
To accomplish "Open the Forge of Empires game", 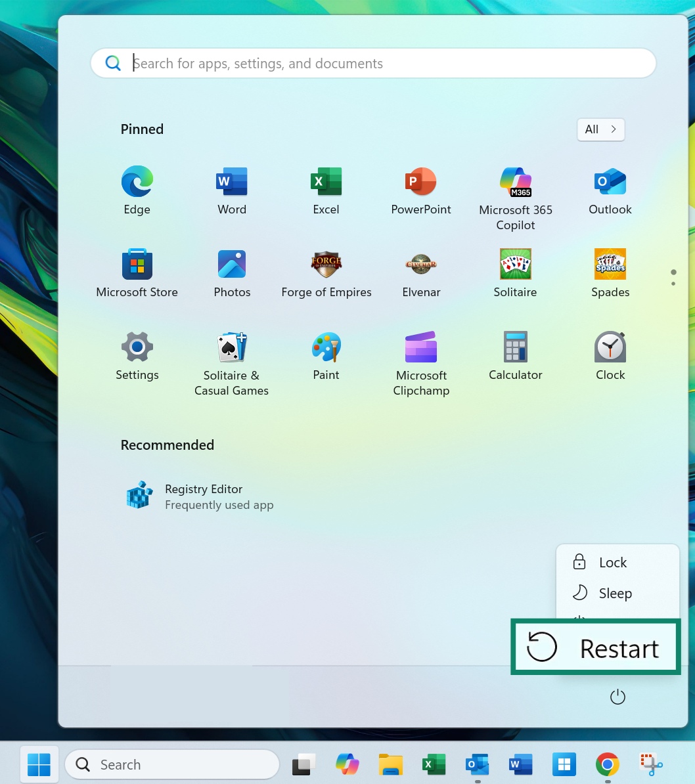I will (326, 272).
